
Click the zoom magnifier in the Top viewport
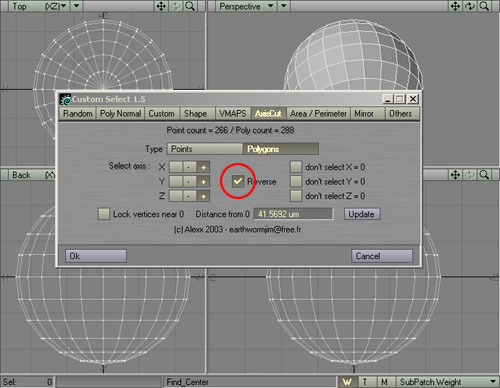(x=190, y=6)
